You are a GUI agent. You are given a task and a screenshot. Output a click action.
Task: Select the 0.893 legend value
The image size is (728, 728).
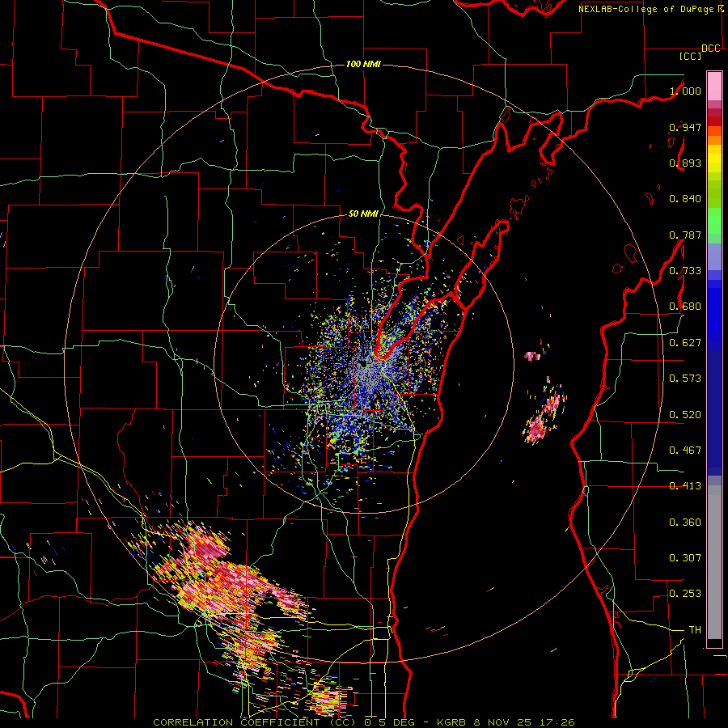685,163
